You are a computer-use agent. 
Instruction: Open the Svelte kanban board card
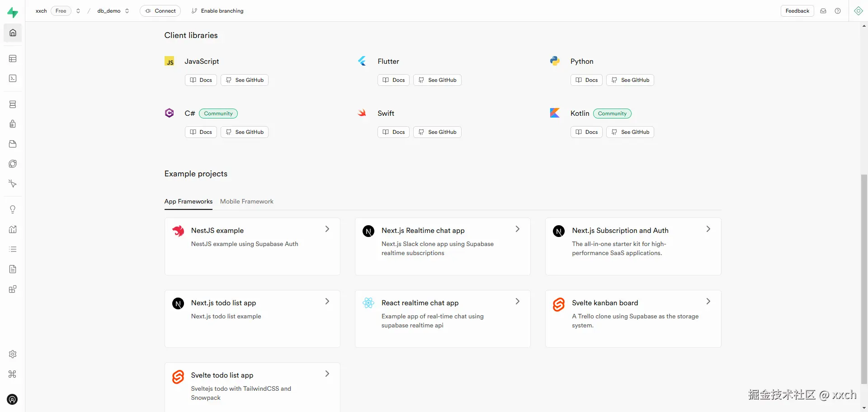pyautogui.click(x=633, y=318)
